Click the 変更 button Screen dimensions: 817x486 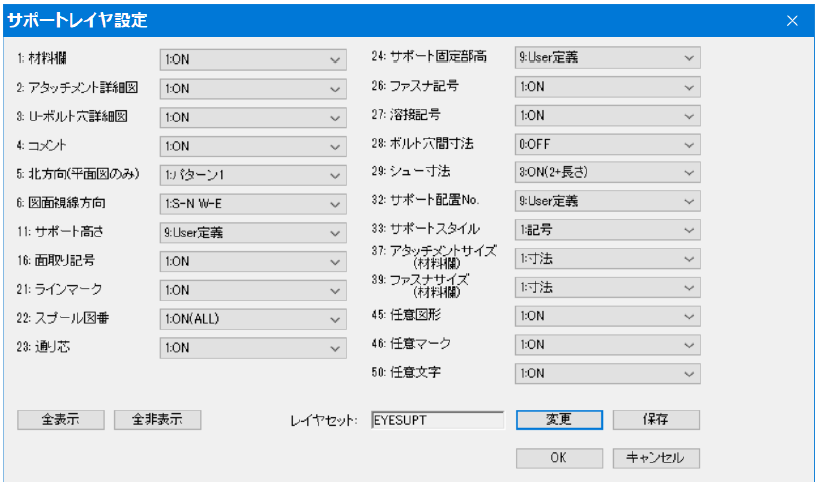coord(559,420)
